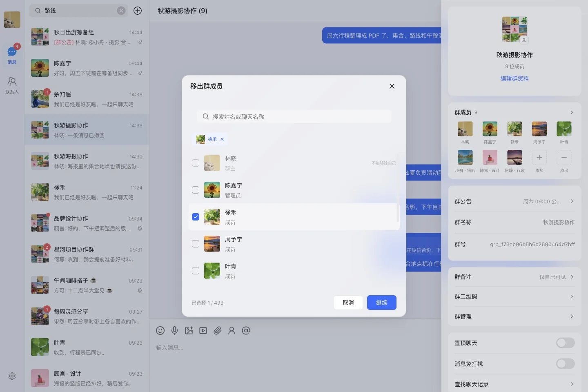
Task: Open settings with the gear icon
Action: tap(12, 376)
